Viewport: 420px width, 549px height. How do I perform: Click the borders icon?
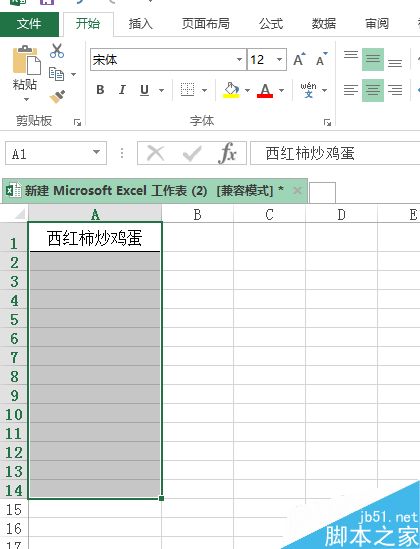[x=187, y=90]
